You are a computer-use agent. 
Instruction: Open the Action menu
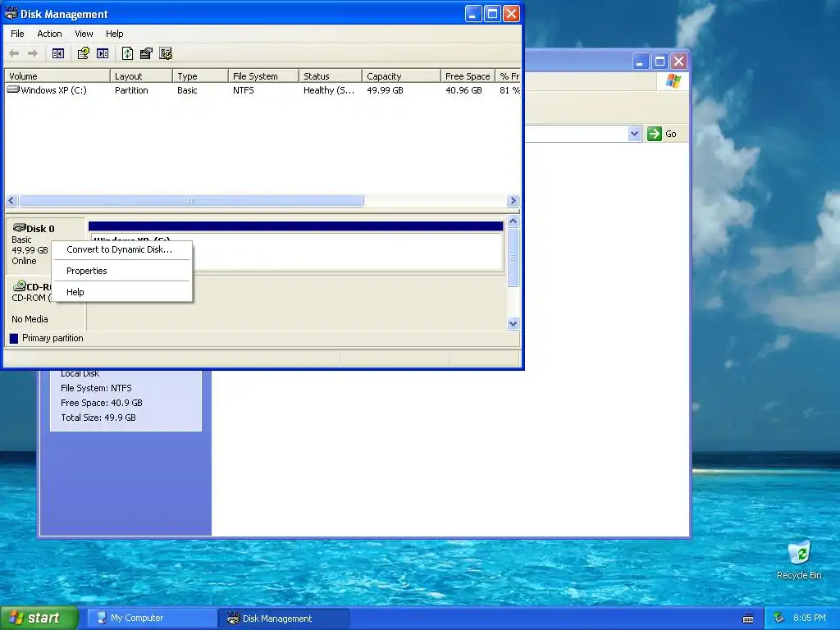tap(49, 34)
